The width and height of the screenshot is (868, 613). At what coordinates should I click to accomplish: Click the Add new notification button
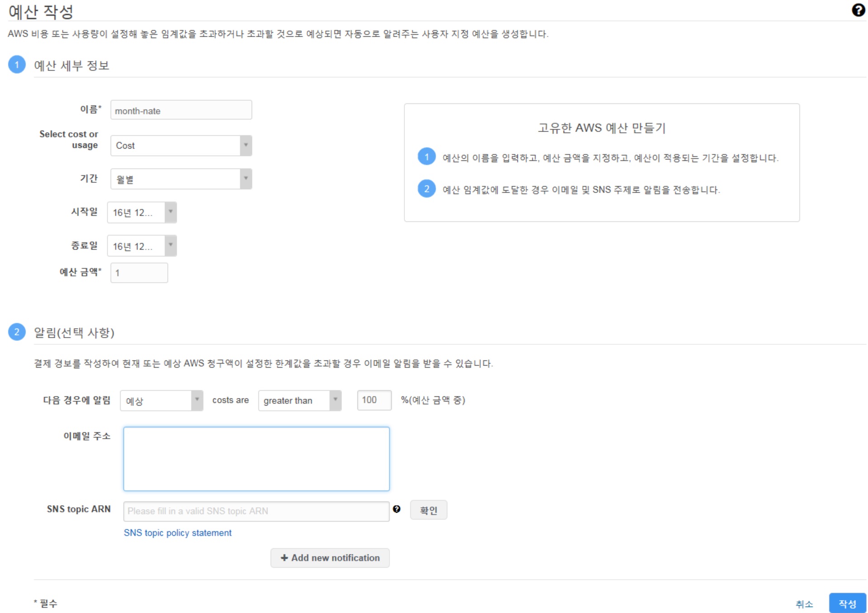(330, 558)
